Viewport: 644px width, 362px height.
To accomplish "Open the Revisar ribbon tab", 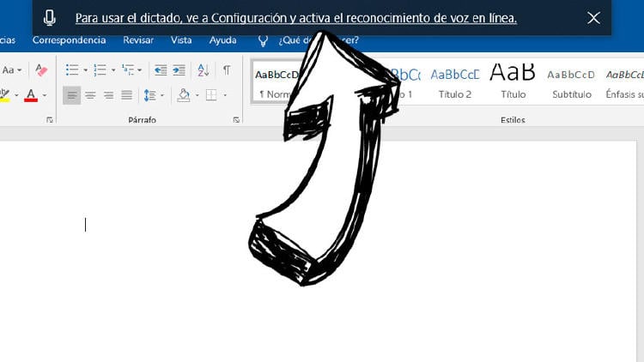I will (x=138, y=40).
